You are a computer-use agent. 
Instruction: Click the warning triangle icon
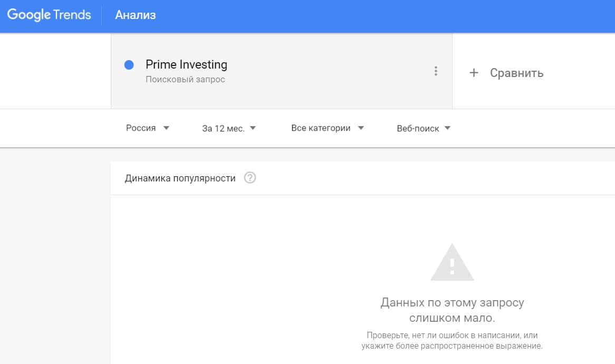pos(452,262)
